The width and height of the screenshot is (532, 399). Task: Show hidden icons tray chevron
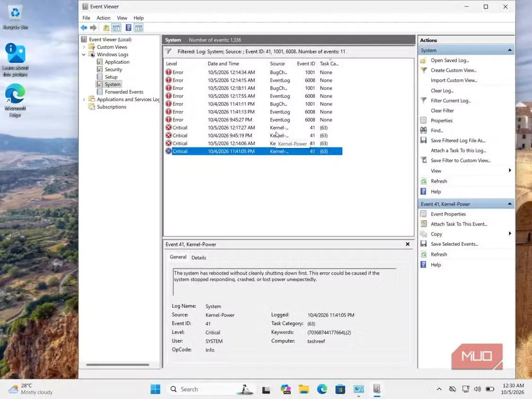point(439,389)
